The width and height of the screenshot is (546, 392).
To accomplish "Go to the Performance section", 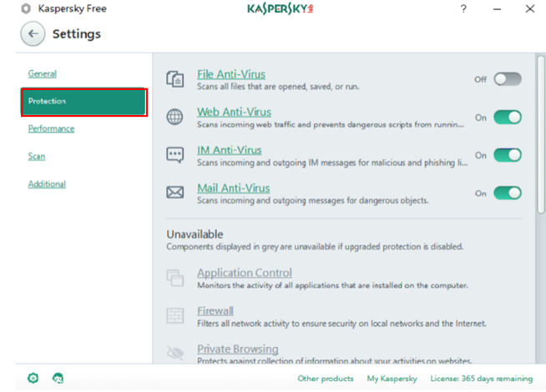I will 51,128.
